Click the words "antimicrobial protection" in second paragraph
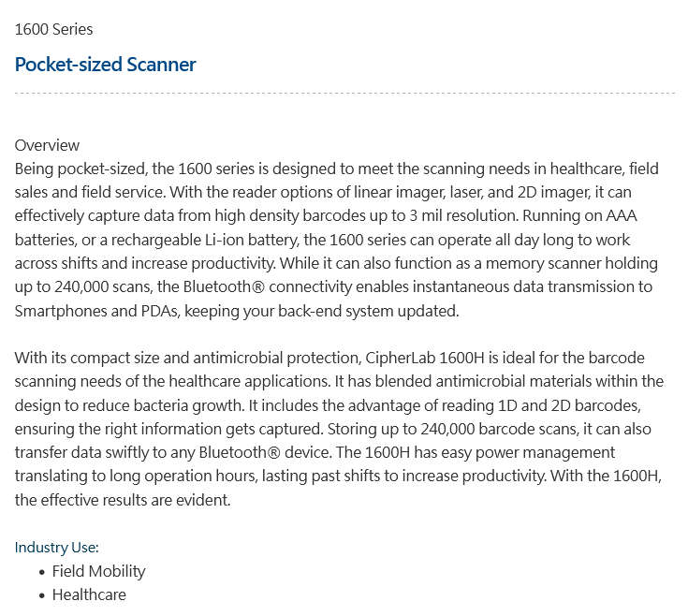 274,359
